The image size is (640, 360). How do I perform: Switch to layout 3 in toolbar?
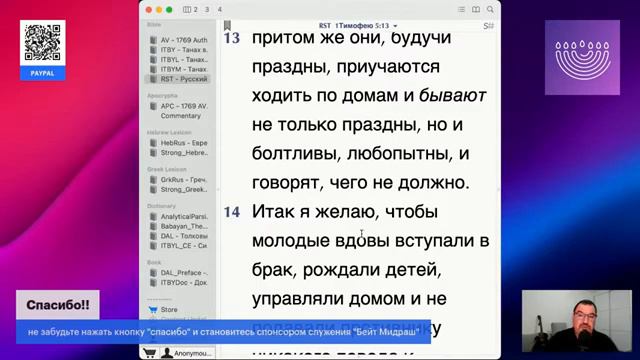(207, 9)
